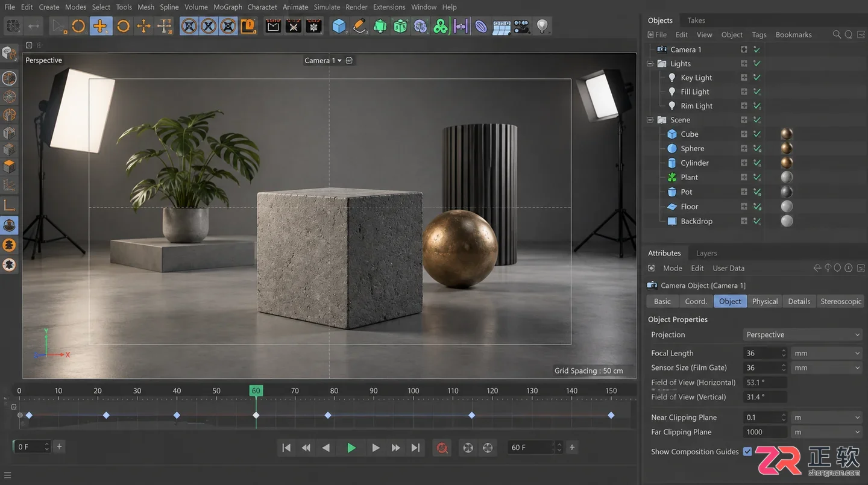
Task: Switch to Physical tab in Attributes
Action: (x=765, y=301)
